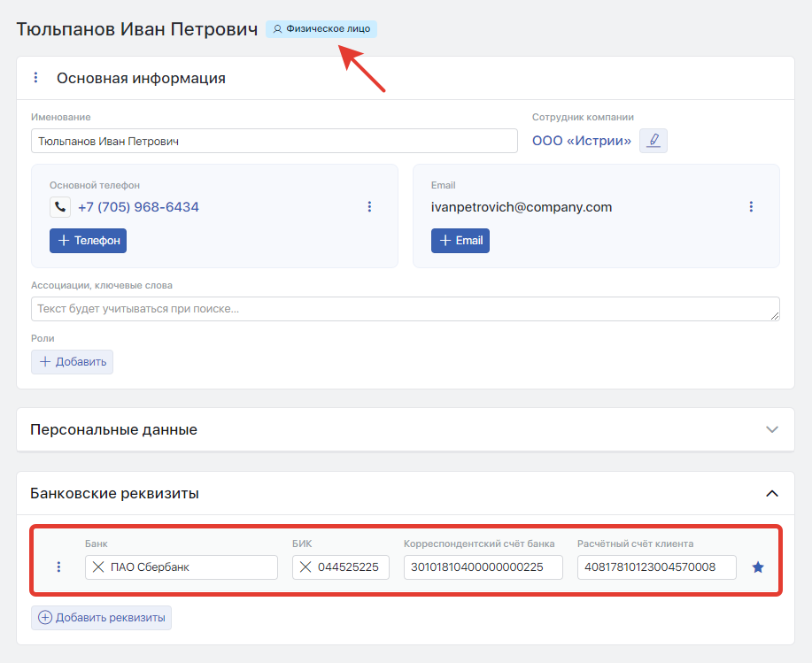Open the three-dot menu of the bank details row
The height and width of the screenshot is (663, 812).
pos(58,567)
